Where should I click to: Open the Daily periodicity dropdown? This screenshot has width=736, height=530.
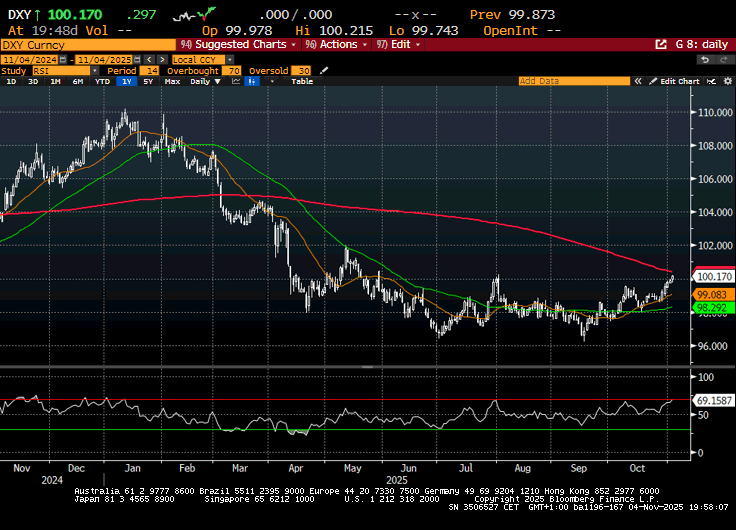coord(203,81)
